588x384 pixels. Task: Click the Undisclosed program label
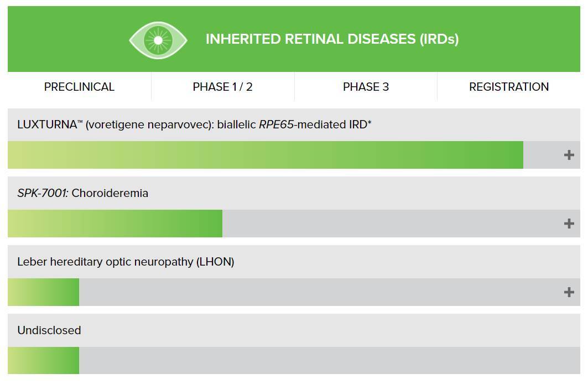pyautogui.click(x=49, y=330)
